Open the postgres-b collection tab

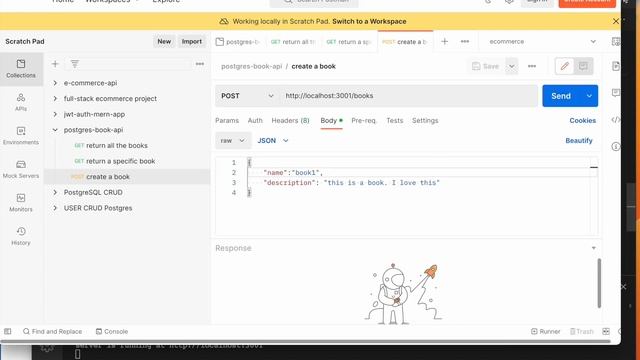point(239,42)
